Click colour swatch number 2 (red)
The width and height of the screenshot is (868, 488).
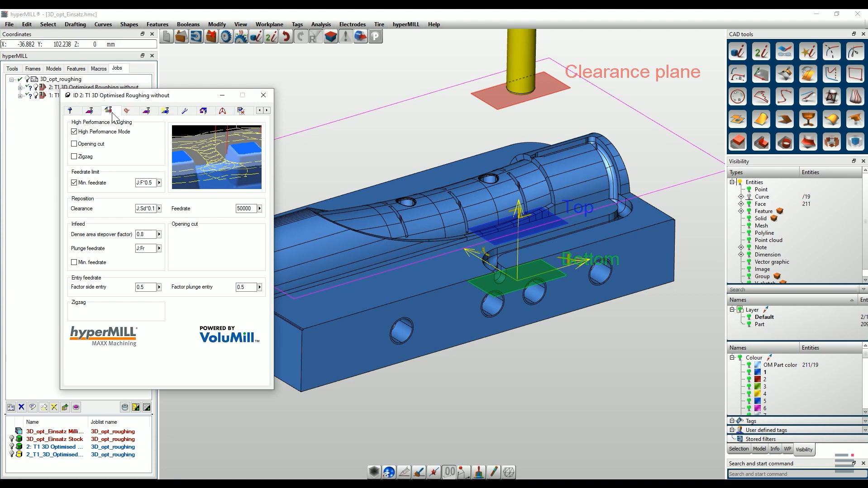[x=758, y=379]
